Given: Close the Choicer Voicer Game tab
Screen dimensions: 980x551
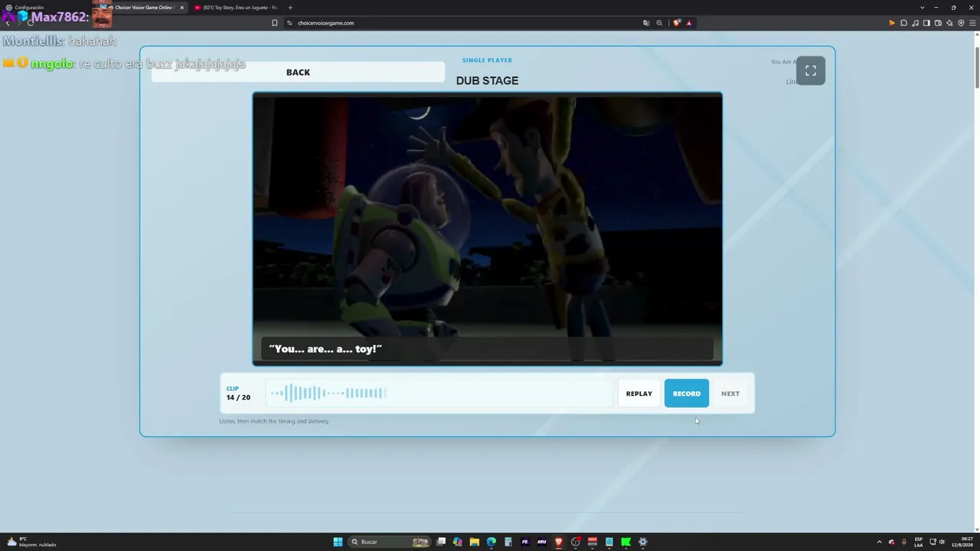Looking at the screenshot, I should pos(182,8).
